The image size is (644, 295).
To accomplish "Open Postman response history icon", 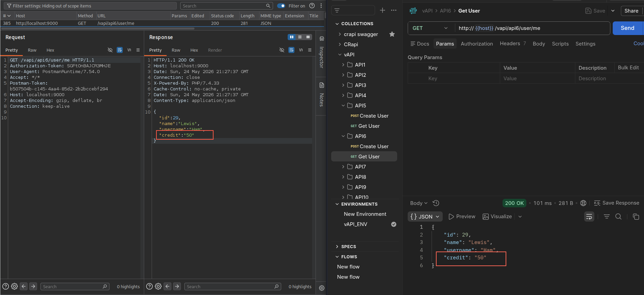I will click(x=436, y=203).
